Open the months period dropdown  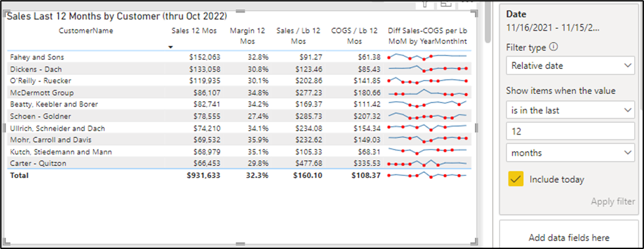[x=570, y=152]
